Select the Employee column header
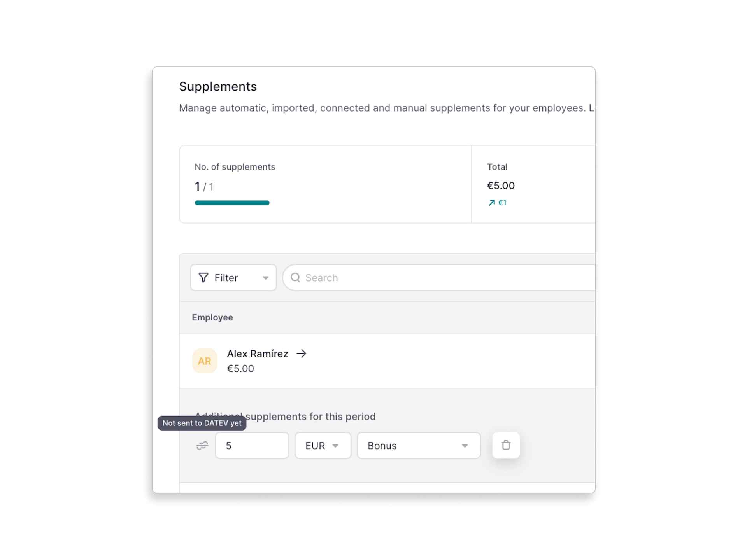Image resolution: width=747 pixels, height=560 pixels. [212, 317]
